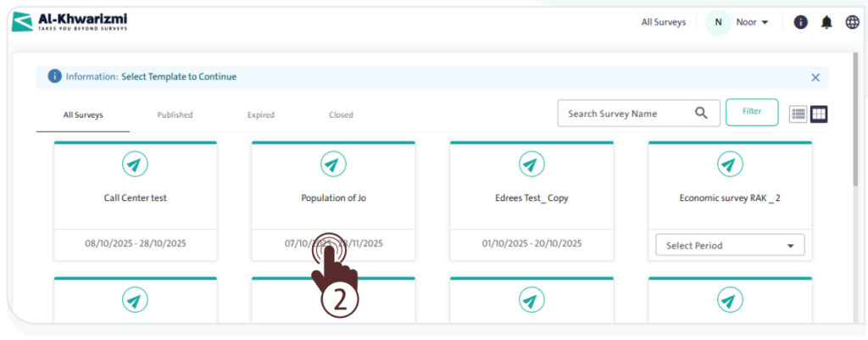Click the Search Survey Name field
The height and width of the screenshot is (340, 868).
coord(623,114)
